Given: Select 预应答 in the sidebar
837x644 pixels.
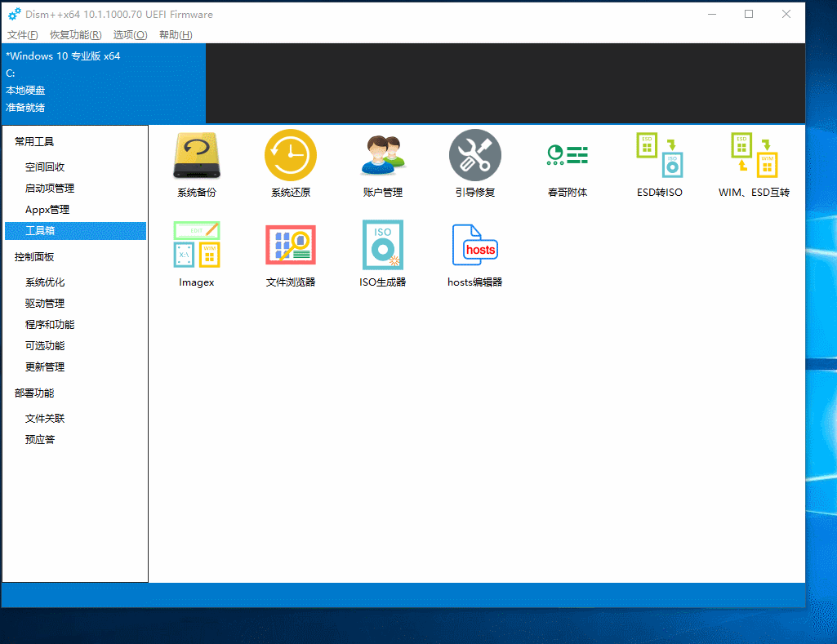Looking at the screenshot, I should (x=40, y=440).
